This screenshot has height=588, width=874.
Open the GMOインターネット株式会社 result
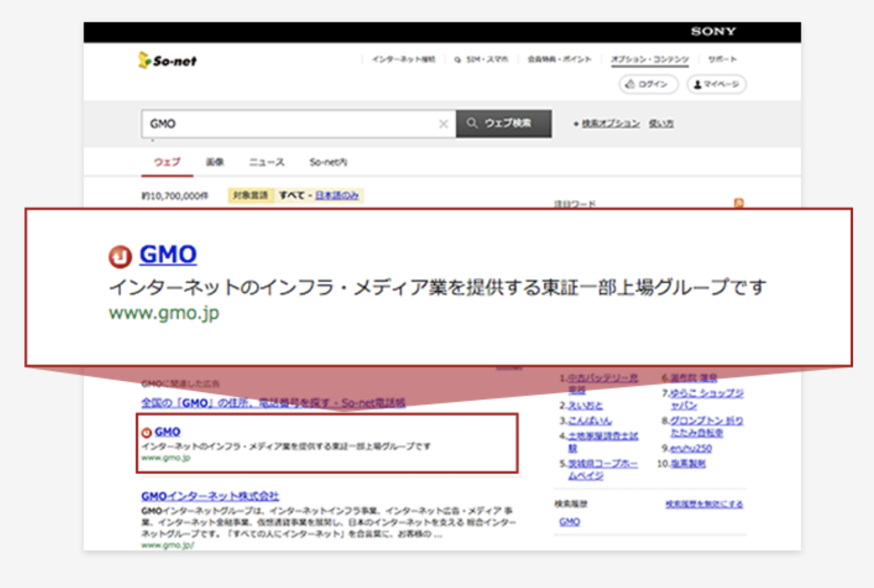(210, 496)
